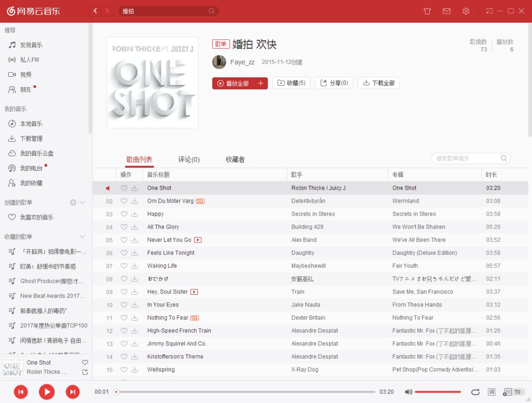Download Hey, Soul Sister song icon
532x403 pixels.
point(134,292)
